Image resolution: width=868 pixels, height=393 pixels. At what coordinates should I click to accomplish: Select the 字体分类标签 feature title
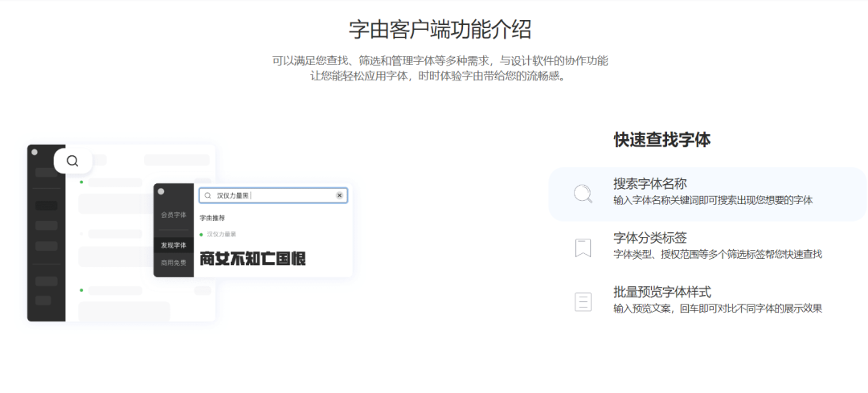pyautogui.click(x=649, y=238)
